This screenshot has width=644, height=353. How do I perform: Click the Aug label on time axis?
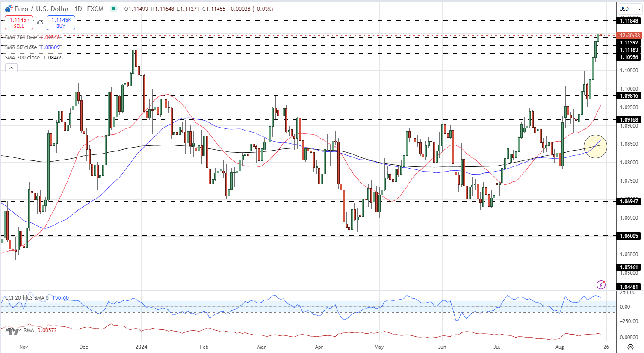[x=559, y=347]
